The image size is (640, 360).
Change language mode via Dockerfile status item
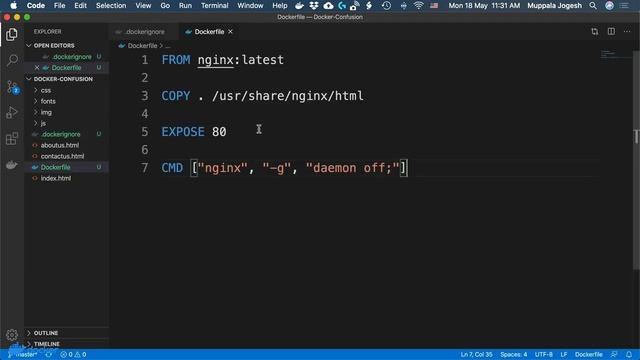(x=589, y=355)
